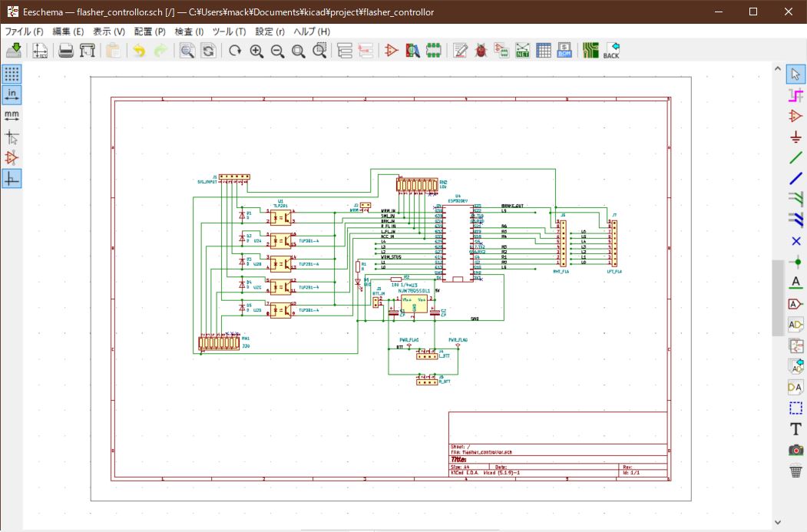Screen dimensions: 807x532
Task: Select the delete (trash) tool
Action: tap(796, 471)
